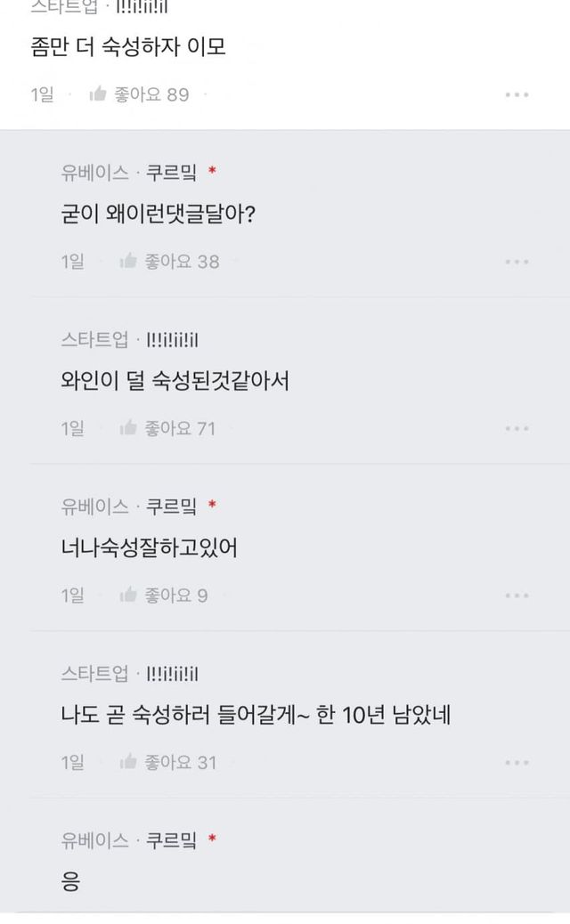Open more options for '와인이 덜 숙성된것같아서' reply
The image size is (570, 924).
pyautogui.click(x=517, y=428)
